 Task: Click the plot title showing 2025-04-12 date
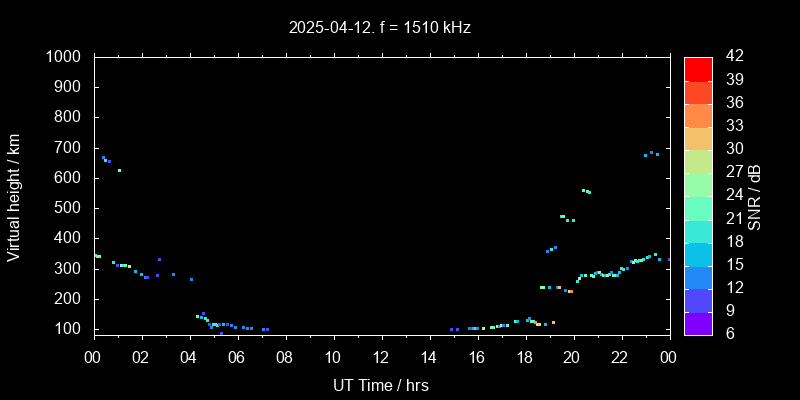coord(380,28)
